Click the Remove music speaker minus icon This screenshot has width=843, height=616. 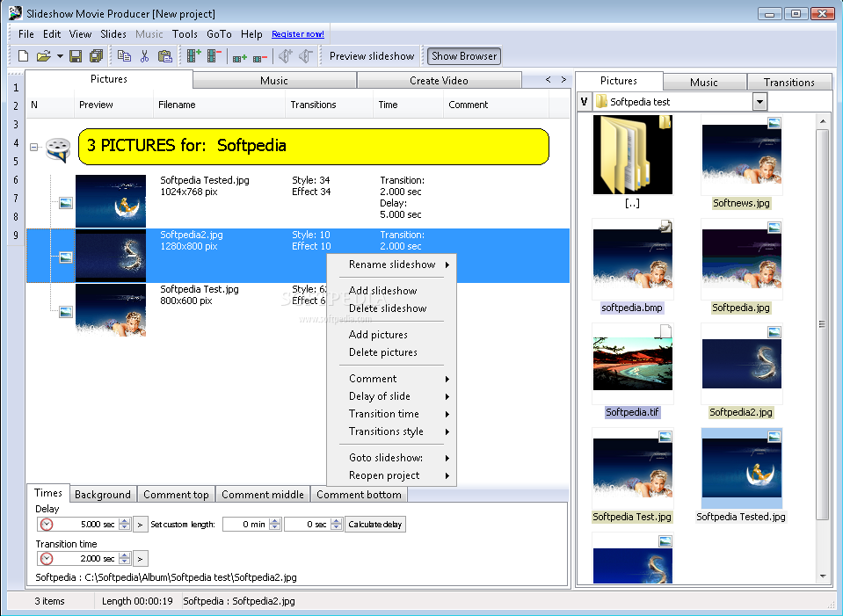(306, 56)
